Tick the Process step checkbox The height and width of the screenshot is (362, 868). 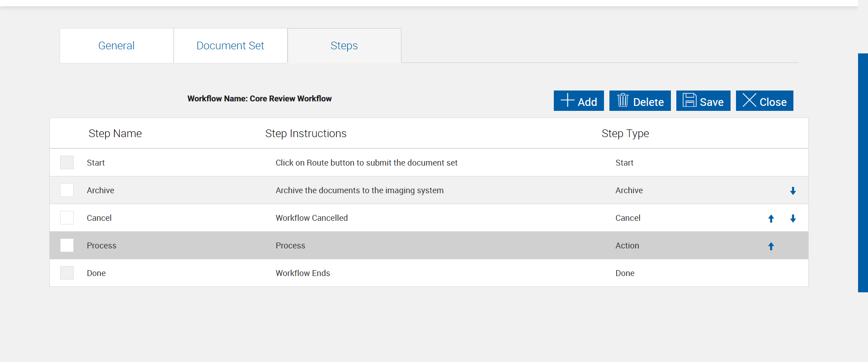[x=67, y=245]
